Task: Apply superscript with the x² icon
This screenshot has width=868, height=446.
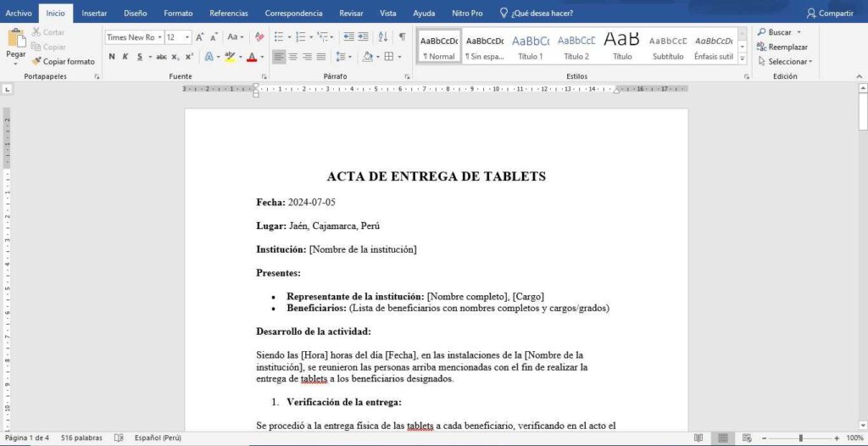Action: (189, 57)
